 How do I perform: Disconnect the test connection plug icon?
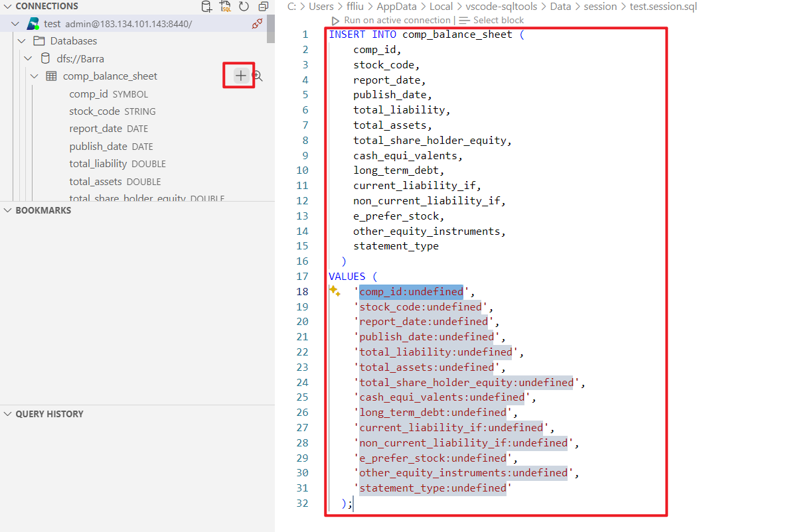[x=257, y=24]
